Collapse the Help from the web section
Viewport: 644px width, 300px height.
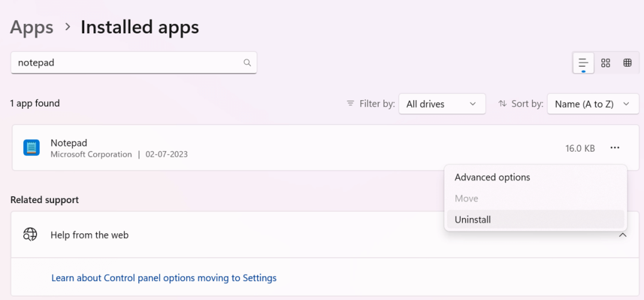[x=623, y=235]
